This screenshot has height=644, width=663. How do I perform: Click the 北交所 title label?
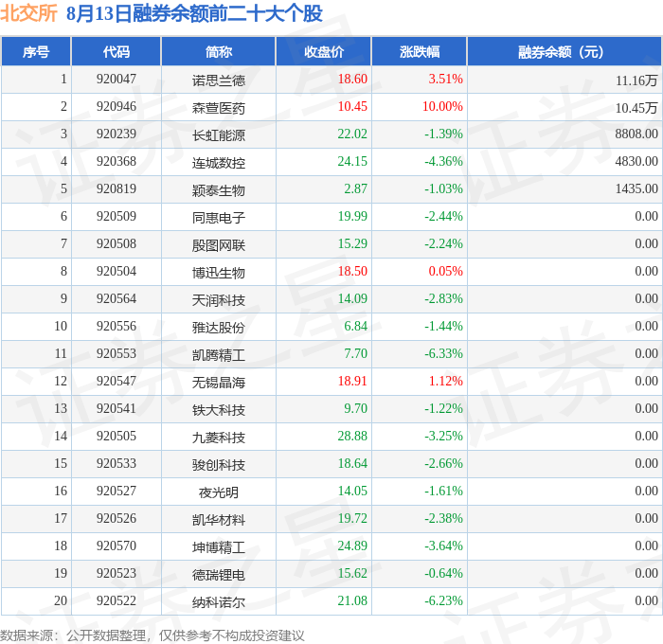28,13
